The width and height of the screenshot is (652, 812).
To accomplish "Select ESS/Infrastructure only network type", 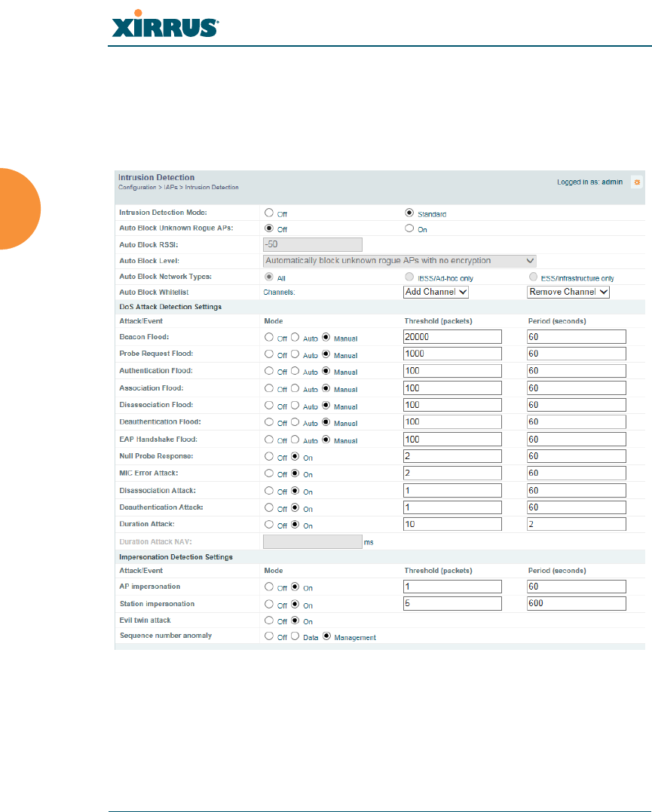I will click(533, 277).
